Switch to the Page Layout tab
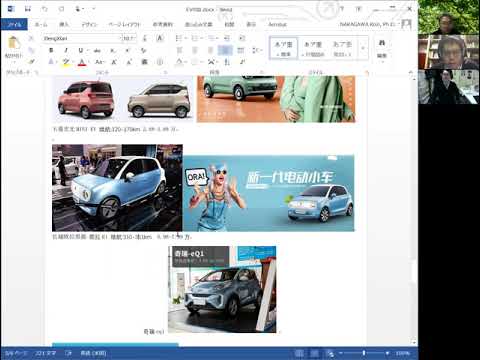 click(124, 24)
